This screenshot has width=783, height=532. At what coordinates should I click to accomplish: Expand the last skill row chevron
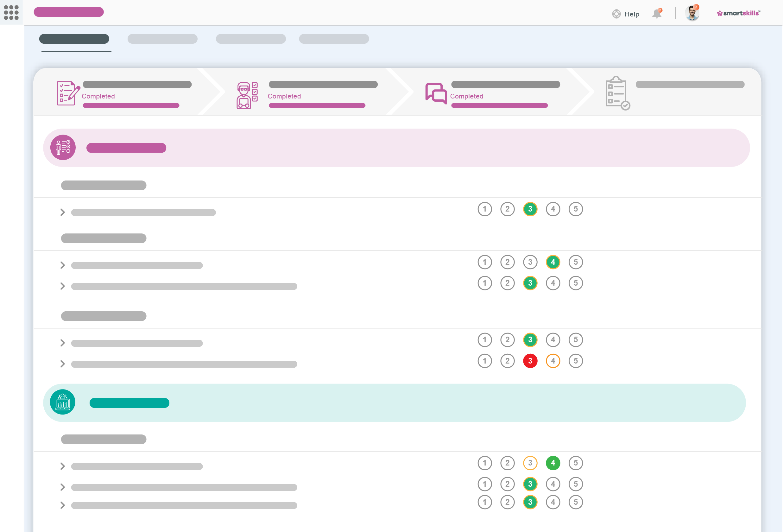(63, 505)
